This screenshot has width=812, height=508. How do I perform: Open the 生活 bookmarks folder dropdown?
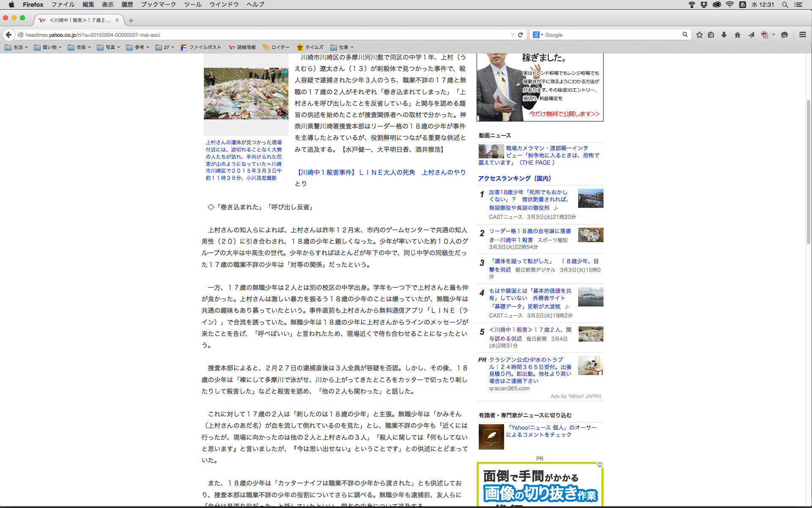coord(17,47)
